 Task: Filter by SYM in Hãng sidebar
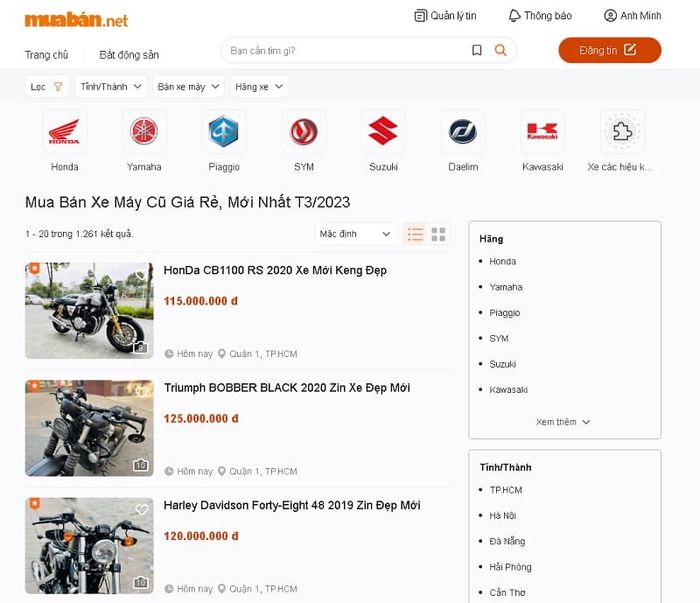pyautogui.click(x=499, y=338)
